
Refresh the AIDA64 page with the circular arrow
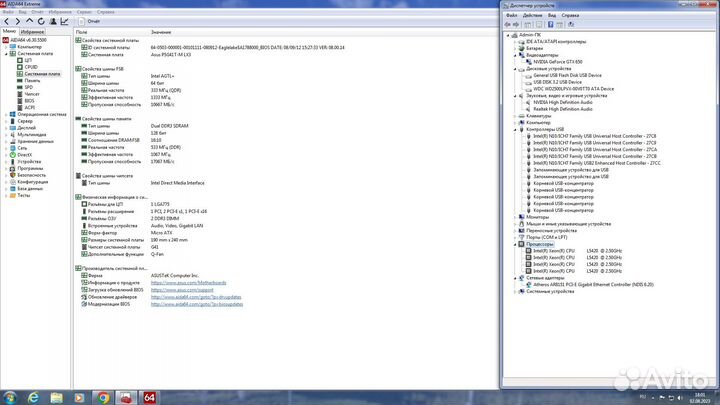click(x=41, y=21)
